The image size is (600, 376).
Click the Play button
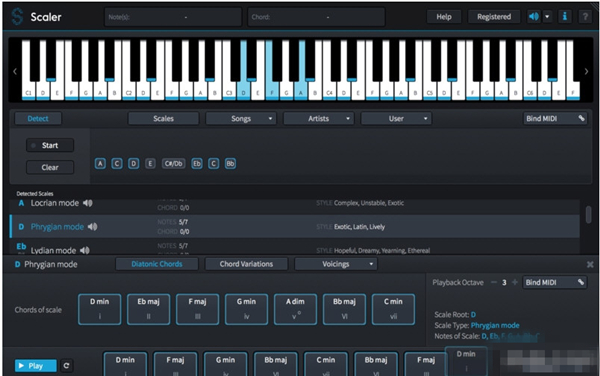[x=36, y=366]
